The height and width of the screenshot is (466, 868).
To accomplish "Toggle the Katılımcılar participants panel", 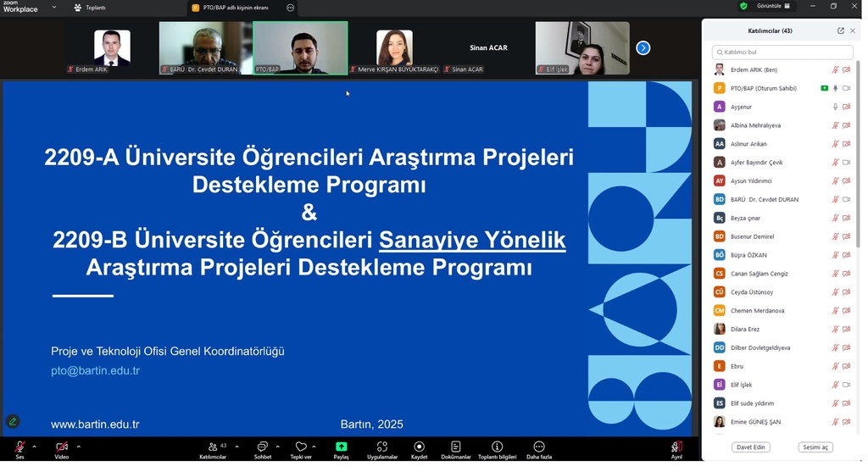I will [x=213, y=447].
